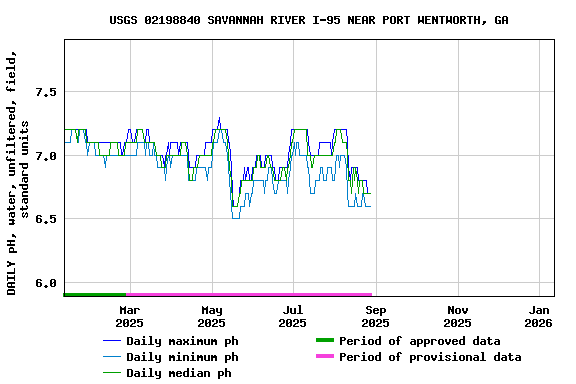Click the 'Daily median ph' legend label
Viewport: 576px width, 384px height.
pyautogui.click(x=179, y=373)
